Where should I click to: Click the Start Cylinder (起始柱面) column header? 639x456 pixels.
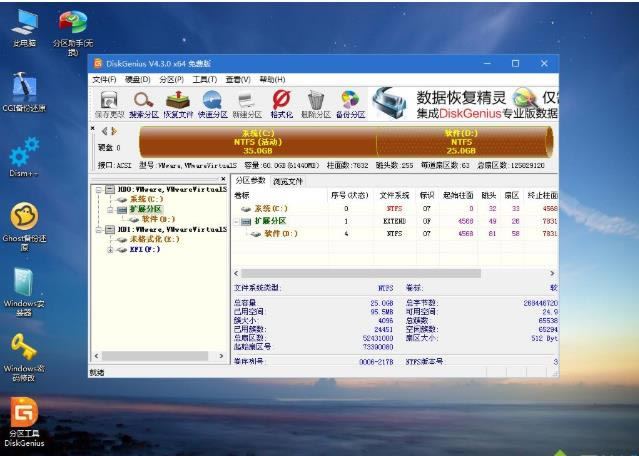(458, 196)
